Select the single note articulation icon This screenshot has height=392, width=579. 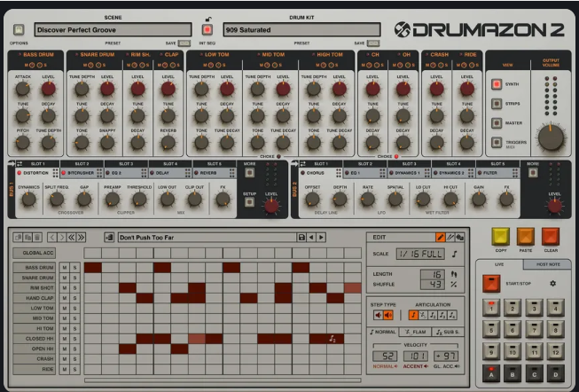pos(413,315)
